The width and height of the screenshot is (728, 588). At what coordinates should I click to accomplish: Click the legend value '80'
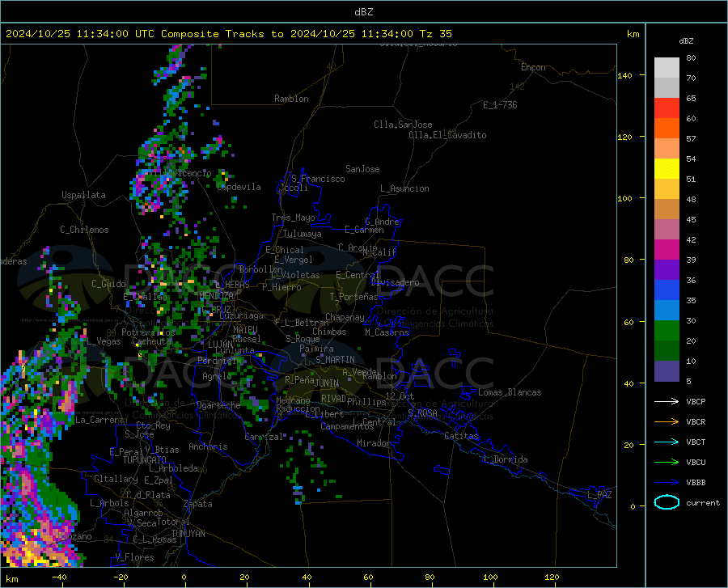pyautogui.click(x=691, y=58)
